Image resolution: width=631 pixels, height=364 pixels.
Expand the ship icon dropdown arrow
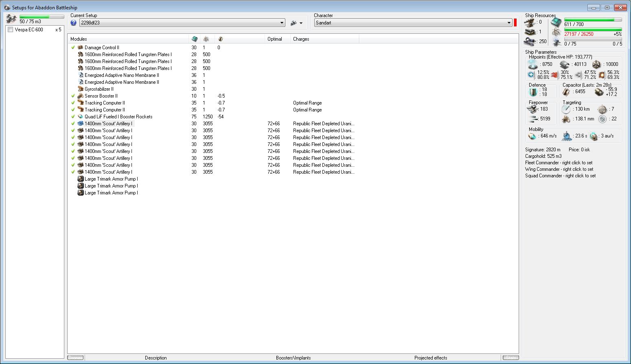point(301,23)
